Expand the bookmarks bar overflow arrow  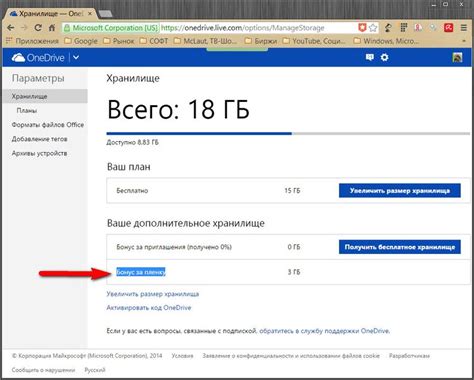464,41
